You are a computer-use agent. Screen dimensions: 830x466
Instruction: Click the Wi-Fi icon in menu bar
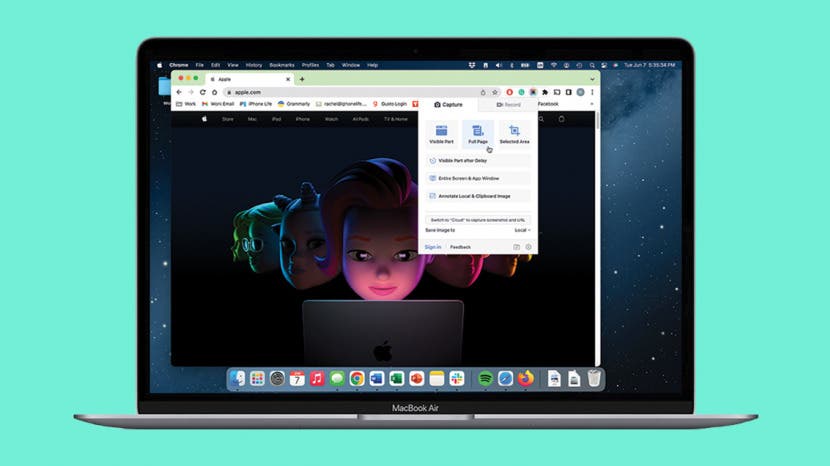click(553, 65)
